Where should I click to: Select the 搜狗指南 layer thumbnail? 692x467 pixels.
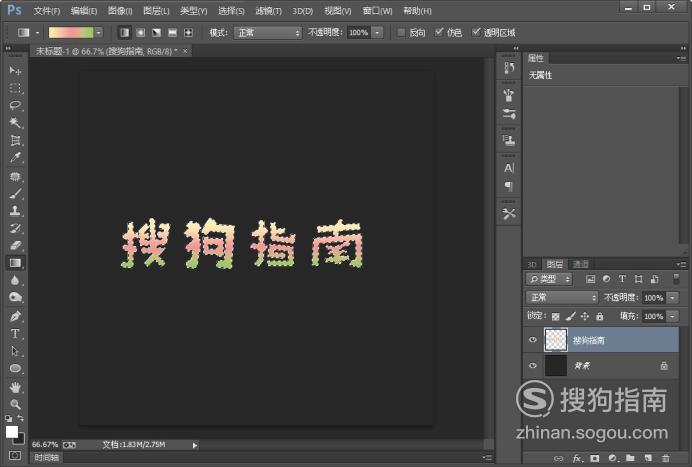coord(556,339)
